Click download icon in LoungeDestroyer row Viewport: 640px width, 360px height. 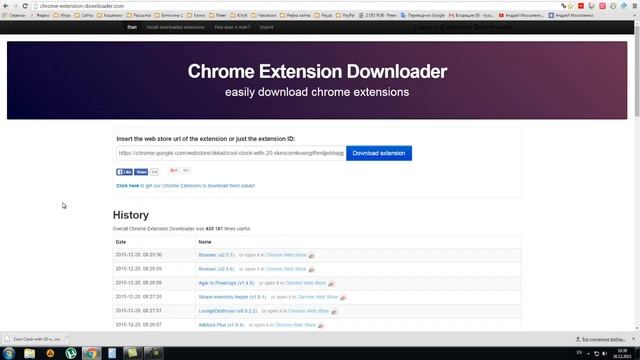pyautogui.click(x=334, y=311)
